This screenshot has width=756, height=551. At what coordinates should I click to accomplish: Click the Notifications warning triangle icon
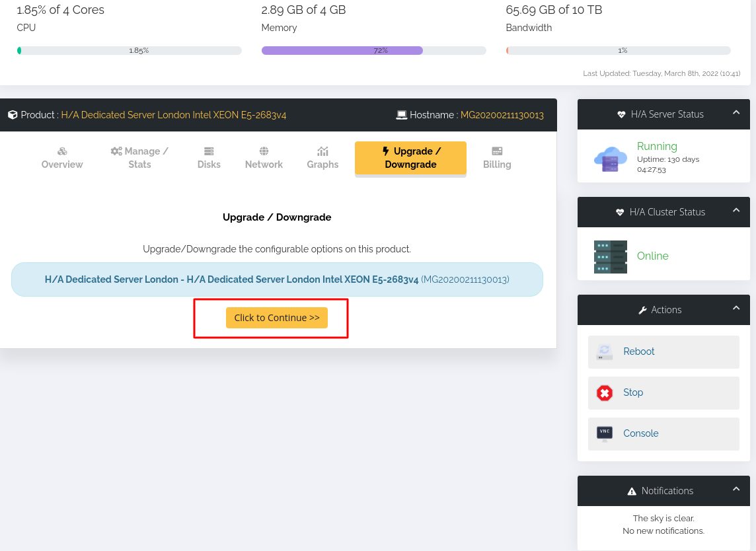click(x=632, y=492)
